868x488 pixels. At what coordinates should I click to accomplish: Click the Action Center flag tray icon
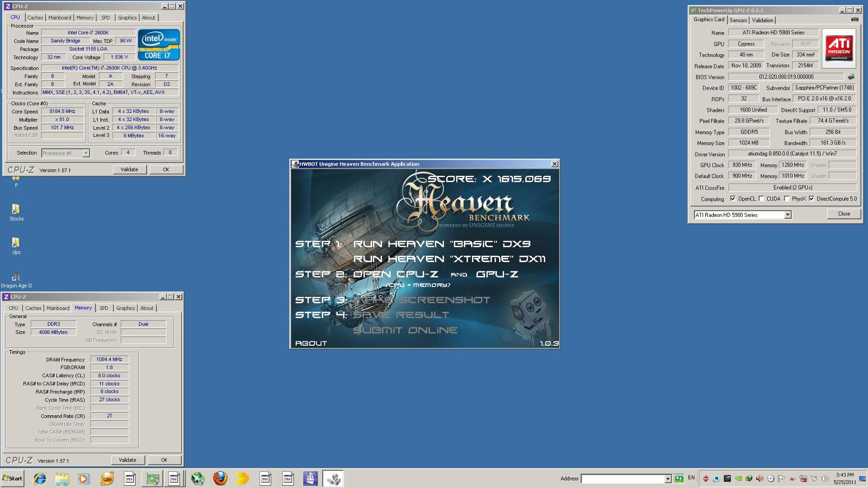click(781, 478)
